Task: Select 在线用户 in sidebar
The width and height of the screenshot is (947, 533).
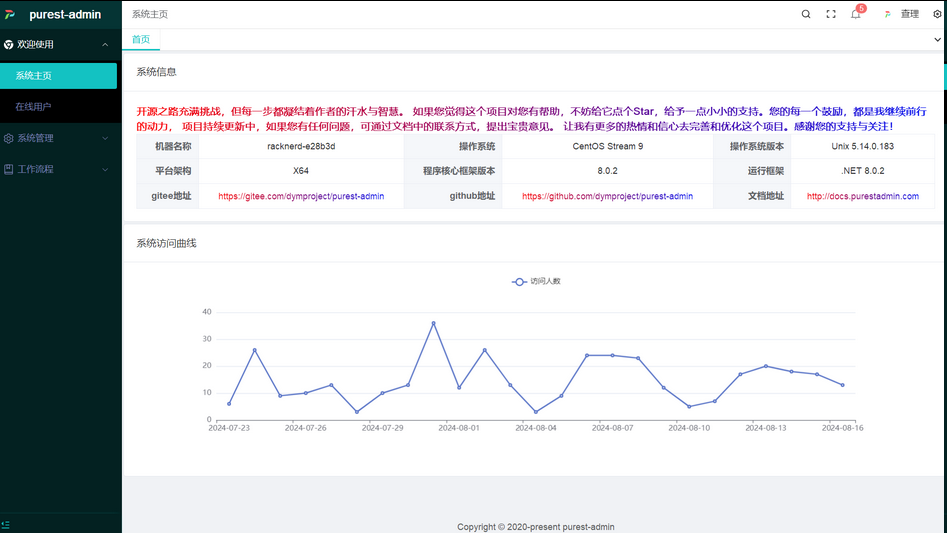Action: (x=33, y=106)
